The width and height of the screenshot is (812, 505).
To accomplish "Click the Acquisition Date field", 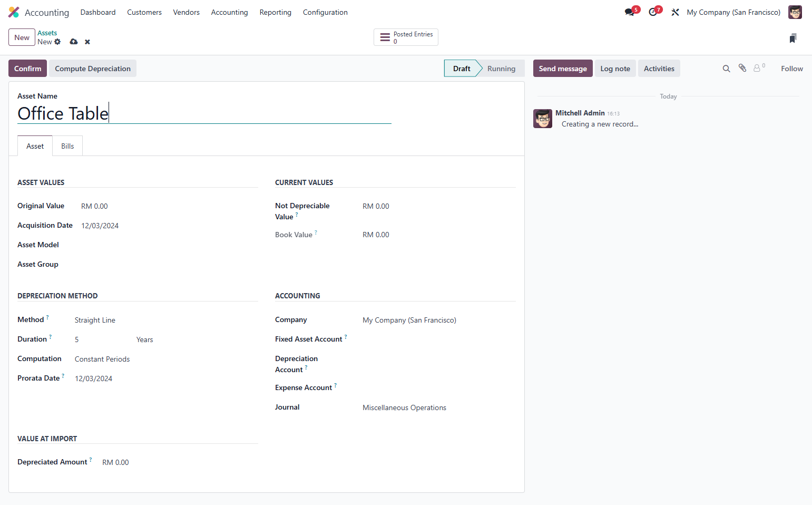I will (170, 226).
